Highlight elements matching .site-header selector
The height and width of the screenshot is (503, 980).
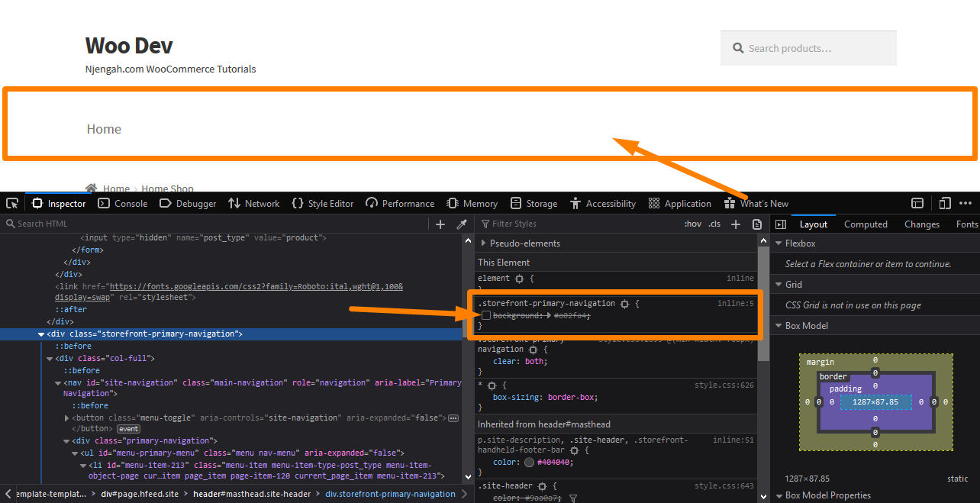click(x=543, y=486)
